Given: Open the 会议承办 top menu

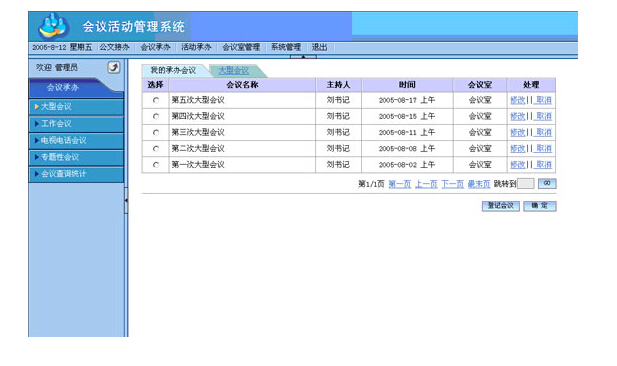Looking at the screenshot, I should (155, 47).
